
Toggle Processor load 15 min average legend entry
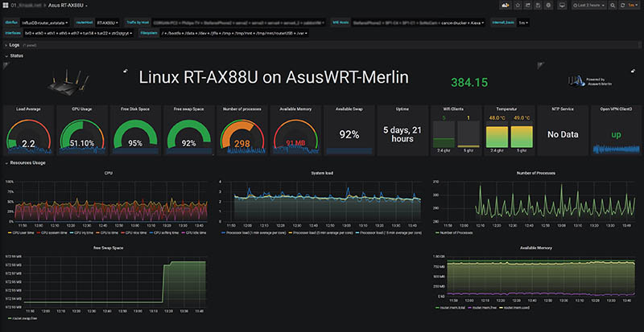tap(392, 232)
